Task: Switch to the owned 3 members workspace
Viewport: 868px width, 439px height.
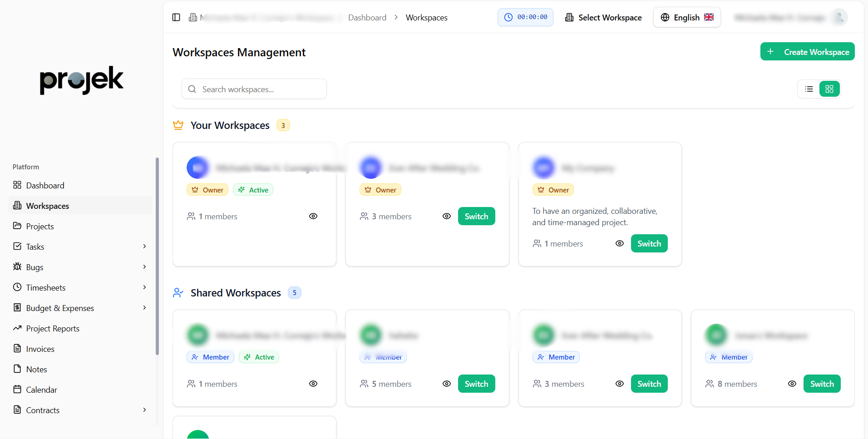Action: pyautogui.click(x=476, y=216)
